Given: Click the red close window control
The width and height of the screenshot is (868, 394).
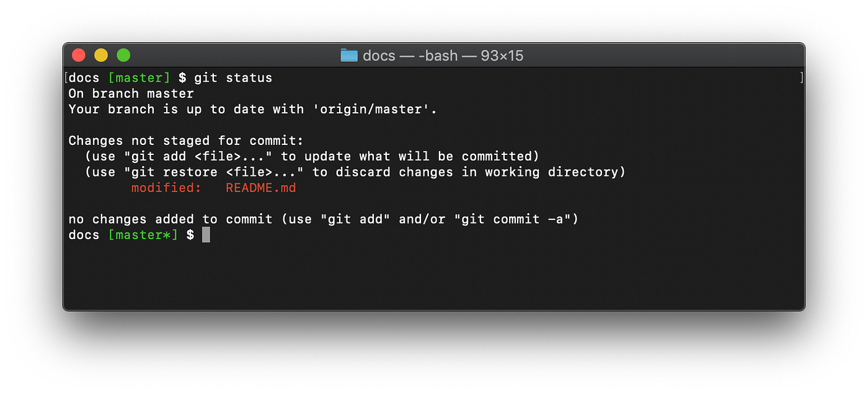Looking at the screenshot, I should 79,55.
